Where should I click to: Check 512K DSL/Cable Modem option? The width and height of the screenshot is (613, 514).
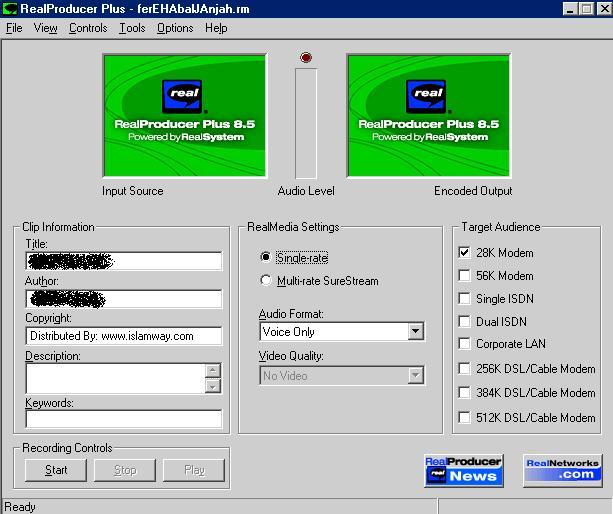coord(464,417)
